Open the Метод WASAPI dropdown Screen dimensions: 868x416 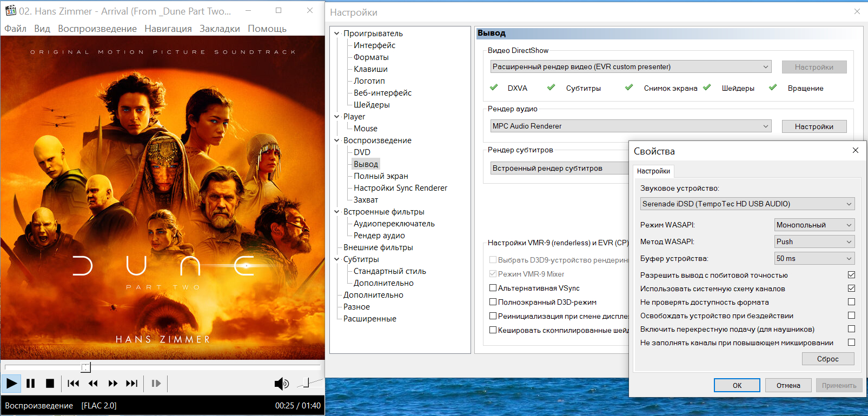(814, 241)
